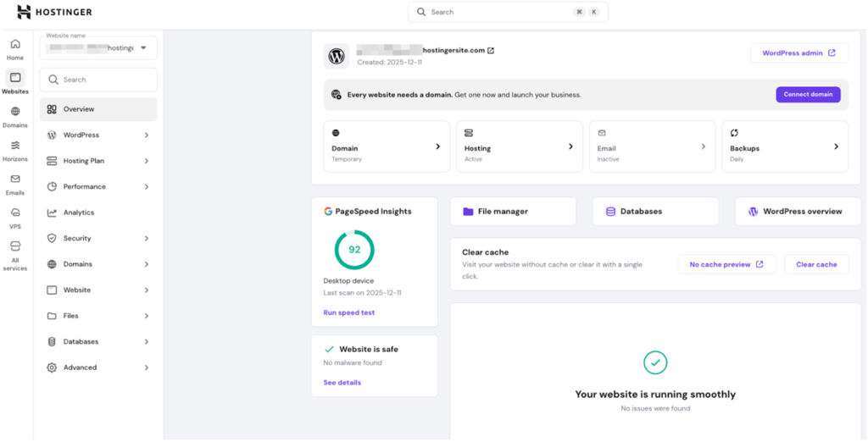868x442 pixels.
Task: Open the Databases card
Action: tap(655, 212)
